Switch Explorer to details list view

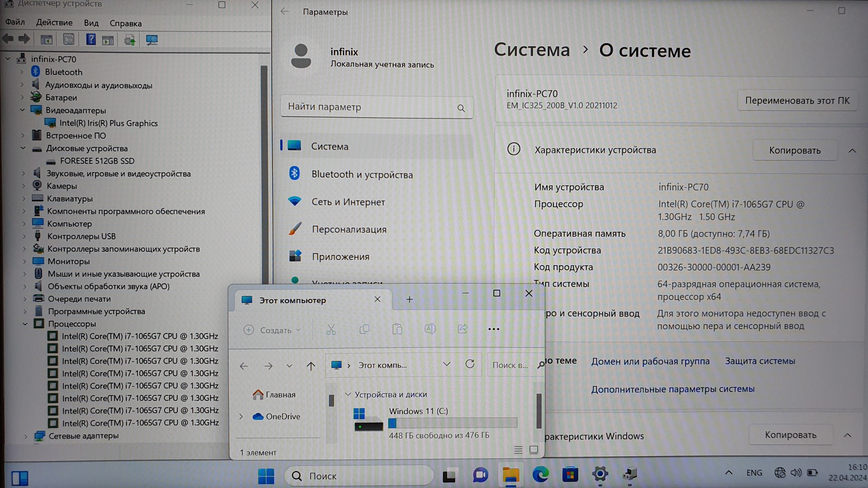(x=518, y=450)
